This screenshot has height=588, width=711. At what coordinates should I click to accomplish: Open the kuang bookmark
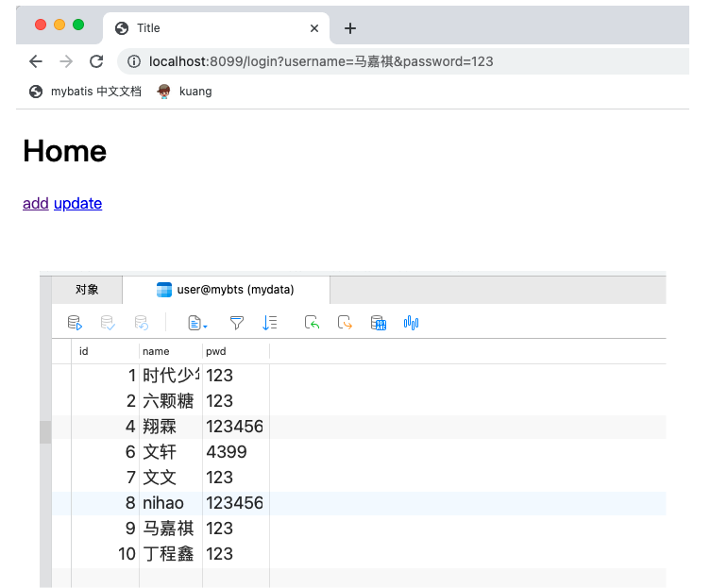pos(184,92)
